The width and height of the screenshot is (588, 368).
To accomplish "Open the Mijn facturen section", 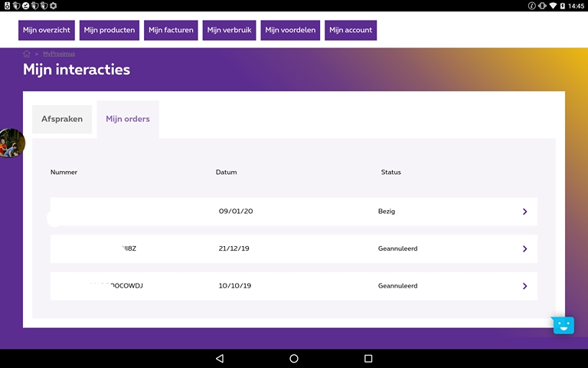I will click(171, 31).
